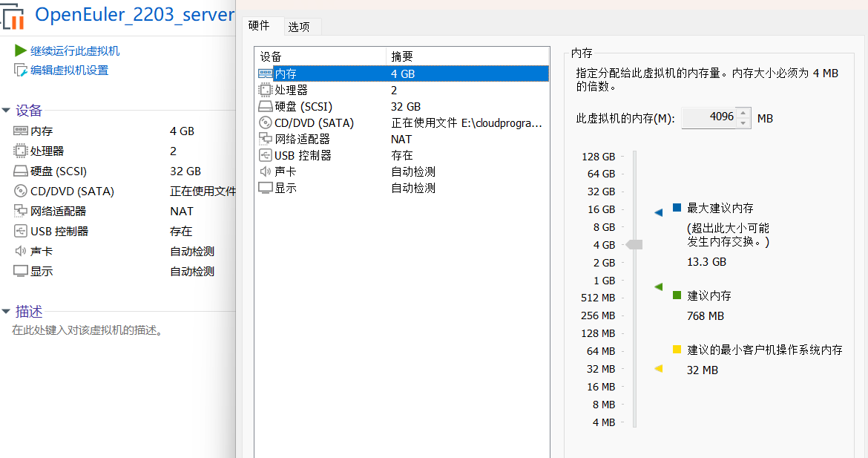
Task: Click CD/DVD icon in left device panel
Action: [21, 191]
